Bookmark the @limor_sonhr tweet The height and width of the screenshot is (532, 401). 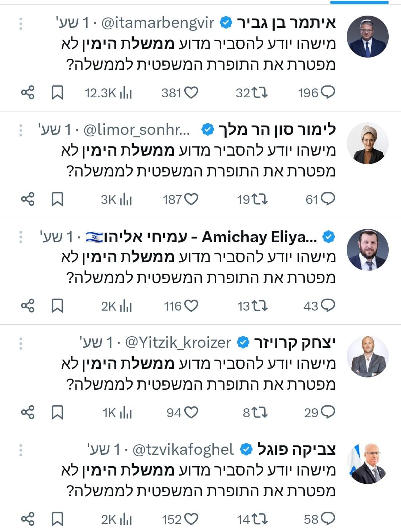[57, 199]
